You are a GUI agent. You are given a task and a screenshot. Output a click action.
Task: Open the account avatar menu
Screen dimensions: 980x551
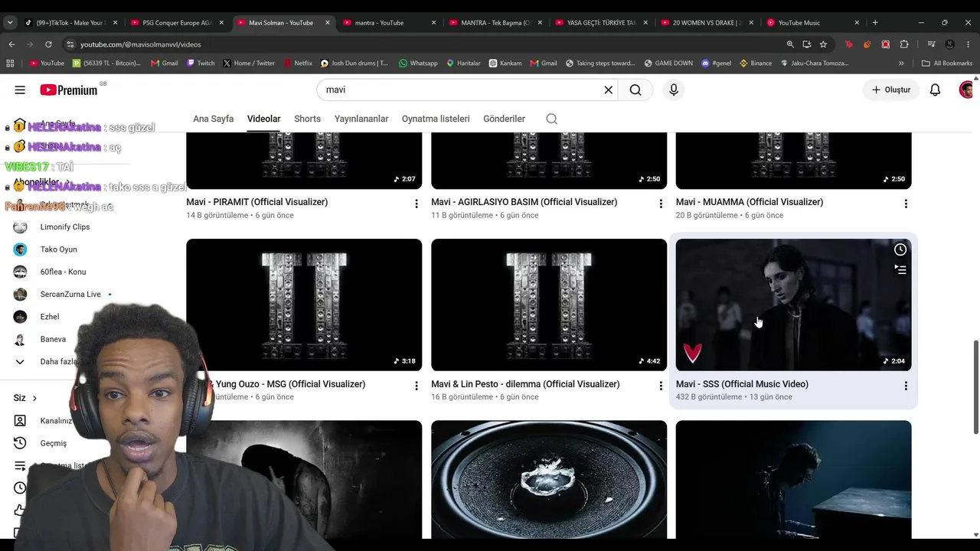(x=966, y=90)
